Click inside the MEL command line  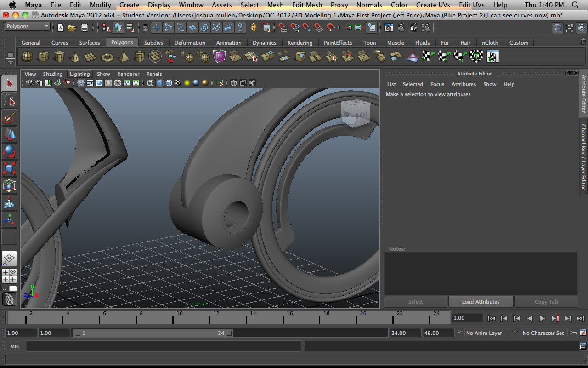(161, 346)
